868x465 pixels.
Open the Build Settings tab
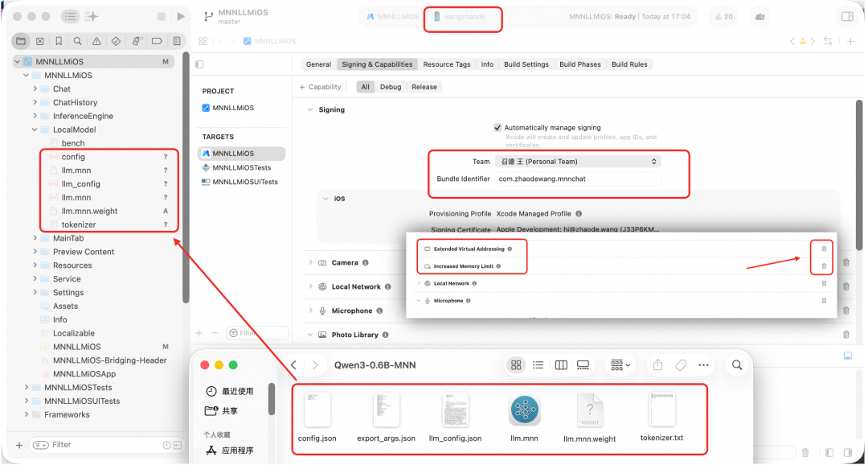pyautogui.click(x=526, y=64)
